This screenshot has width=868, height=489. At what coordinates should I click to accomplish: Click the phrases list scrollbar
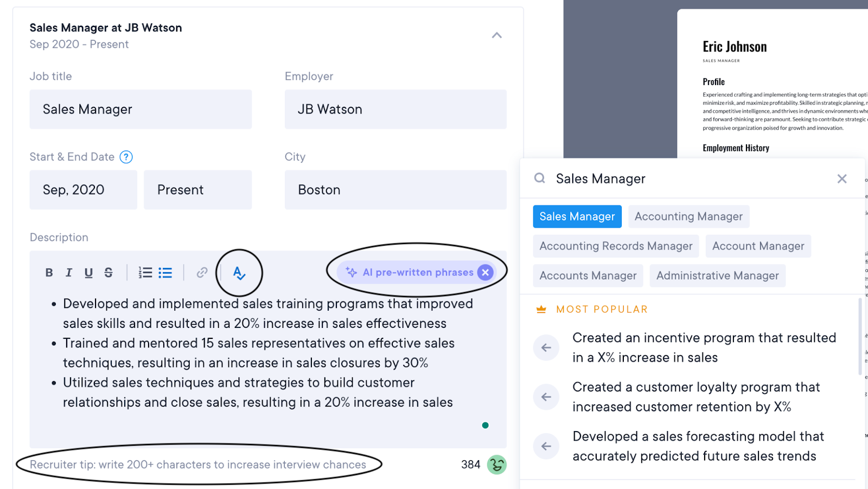860,336
